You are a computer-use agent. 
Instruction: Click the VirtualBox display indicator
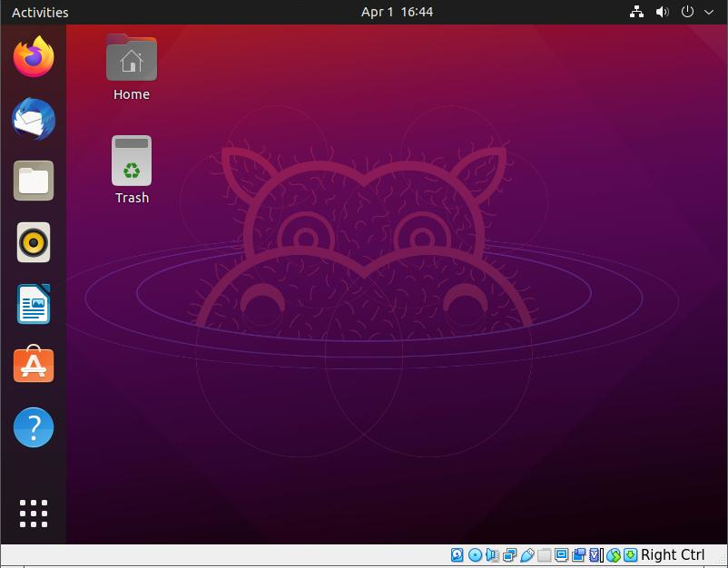tap(561, 554)
